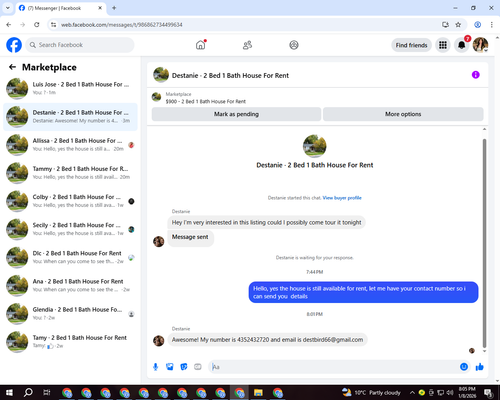Click the GIF picker icon
Viewport: 500px width, 400px height.
(x=198, y=367)
